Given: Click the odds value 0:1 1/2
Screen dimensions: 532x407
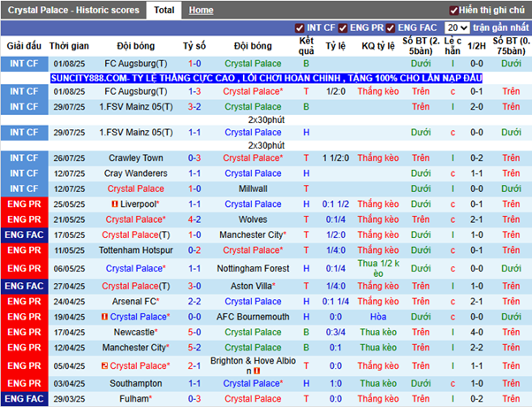Looking at the screenshot, I should 336,204.
